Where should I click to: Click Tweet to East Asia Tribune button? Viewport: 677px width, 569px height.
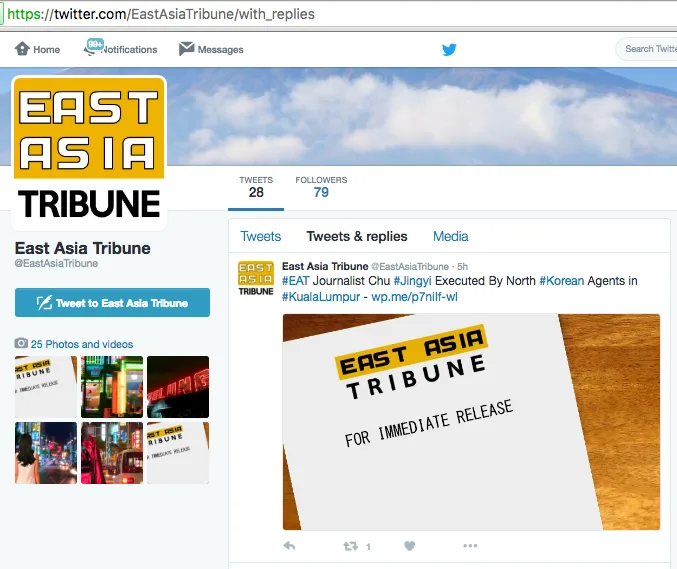pyautogui.click(x=112, y=303)
